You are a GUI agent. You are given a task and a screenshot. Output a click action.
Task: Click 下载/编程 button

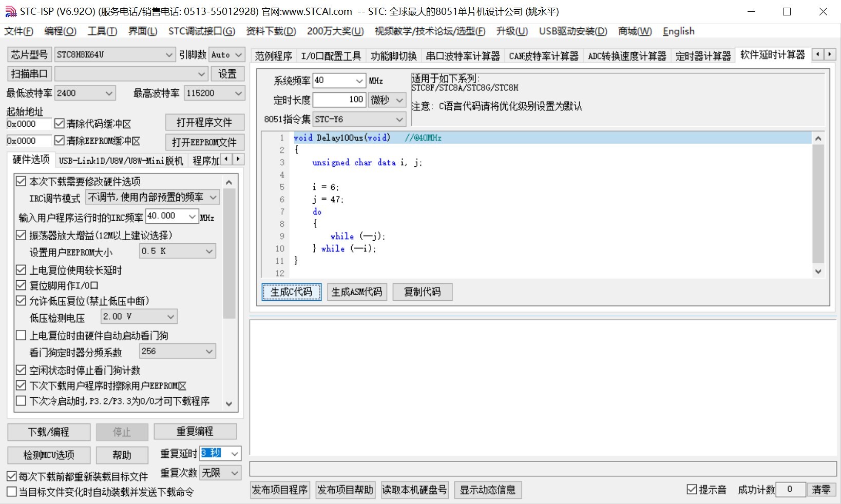[49, 432]
